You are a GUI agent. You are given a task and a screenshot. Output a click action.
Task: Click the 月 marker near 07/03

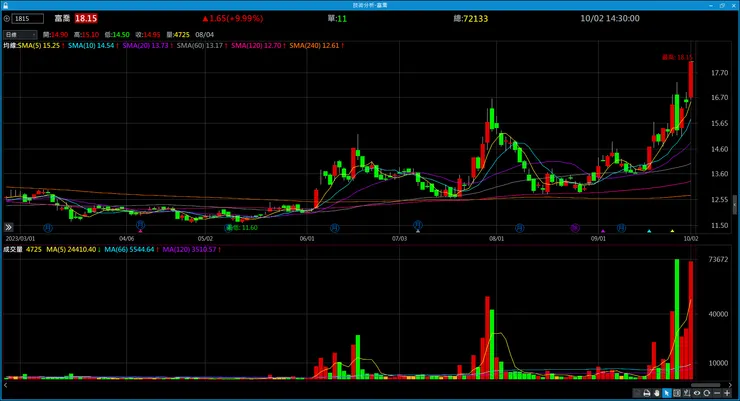[x=418, y=225]
